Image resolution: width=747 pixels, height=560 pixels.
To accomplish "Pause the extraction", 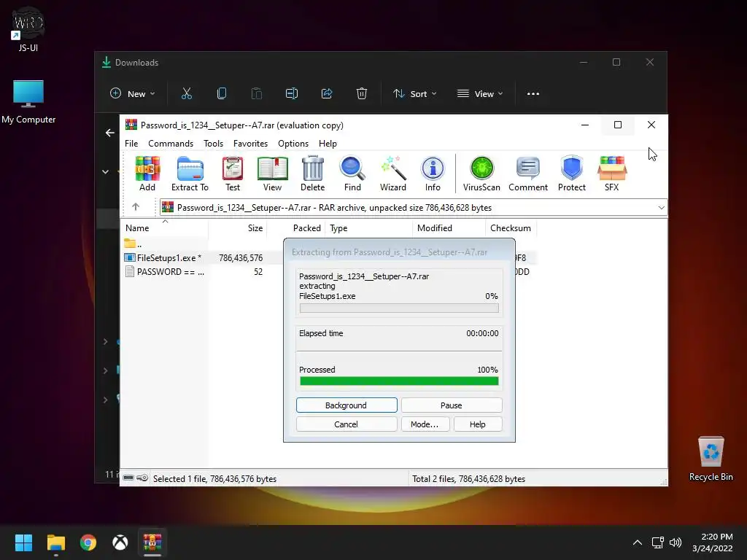I will tap(451, 405).
